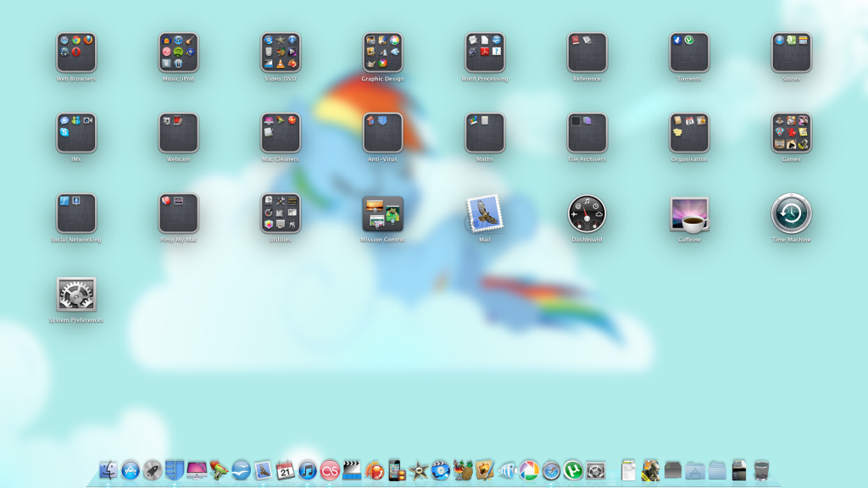Launch the Caffeine app

[689, 214]
